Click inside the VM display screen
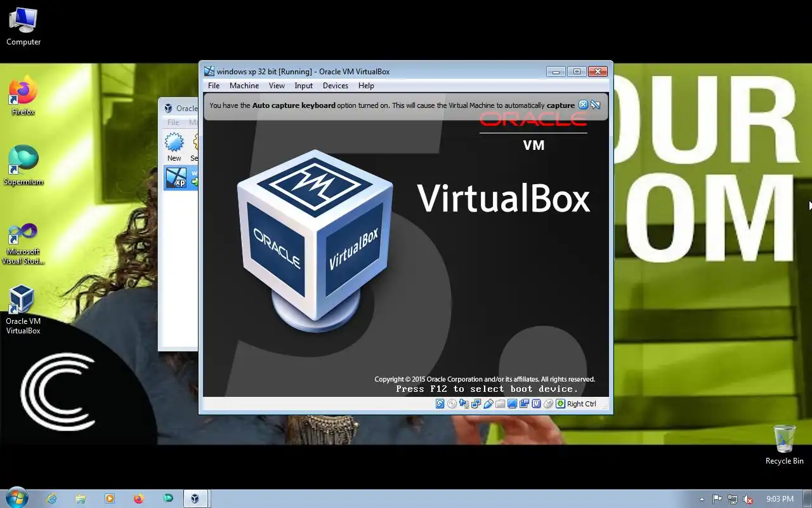 (x=405, y=244)
